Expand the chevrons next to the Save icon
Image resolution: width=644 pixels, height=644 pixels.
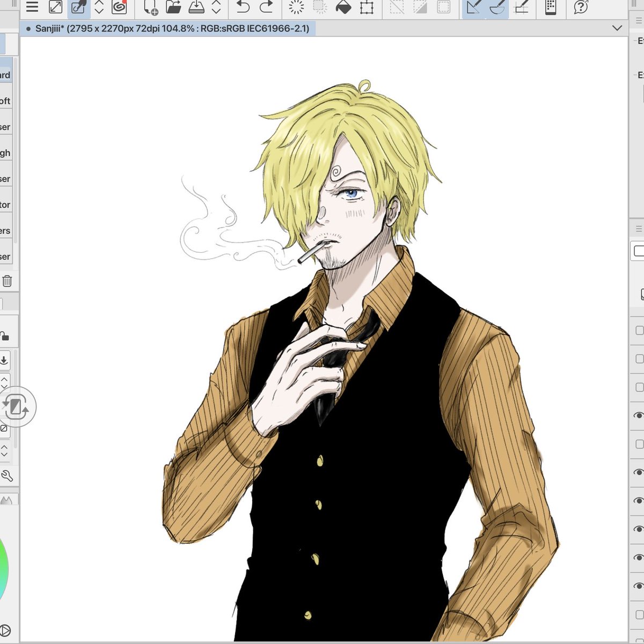coord(216,7)
